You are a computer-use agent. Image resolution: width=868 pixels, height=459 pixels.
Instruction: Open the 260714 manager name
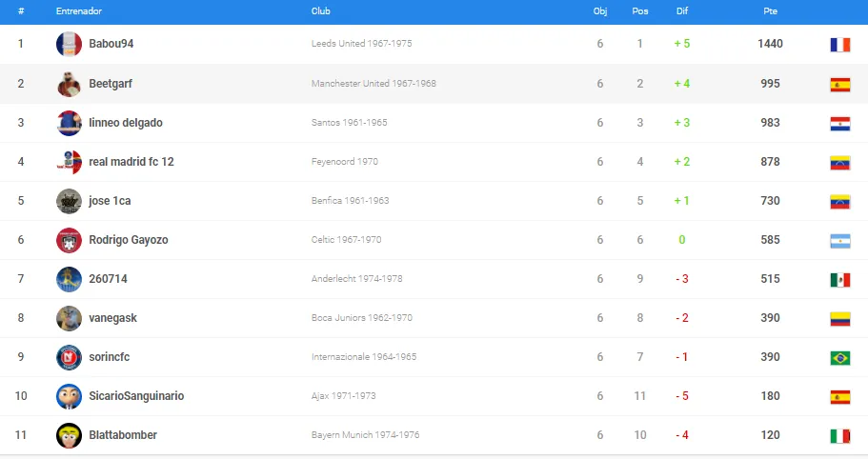(x=108, y=279)
